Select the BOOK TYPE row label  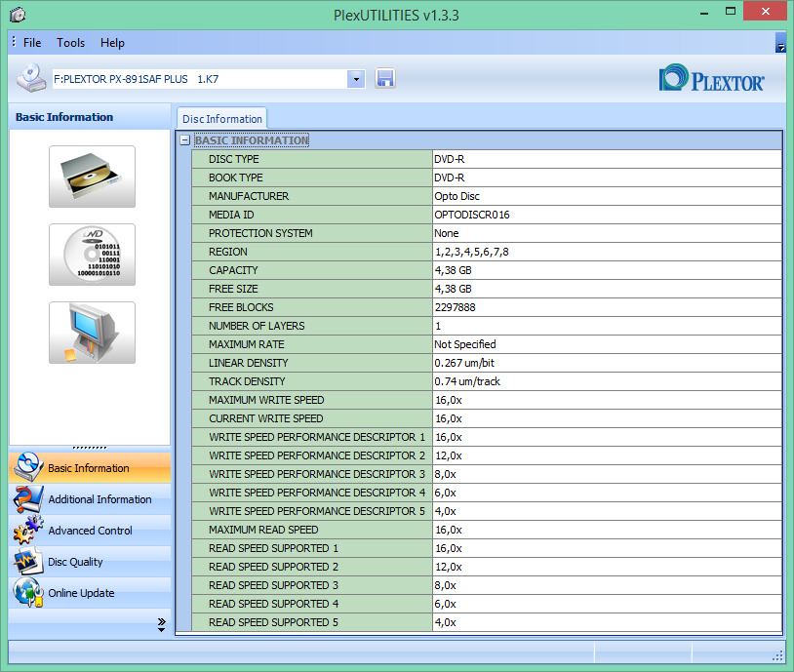coord(235,178)
